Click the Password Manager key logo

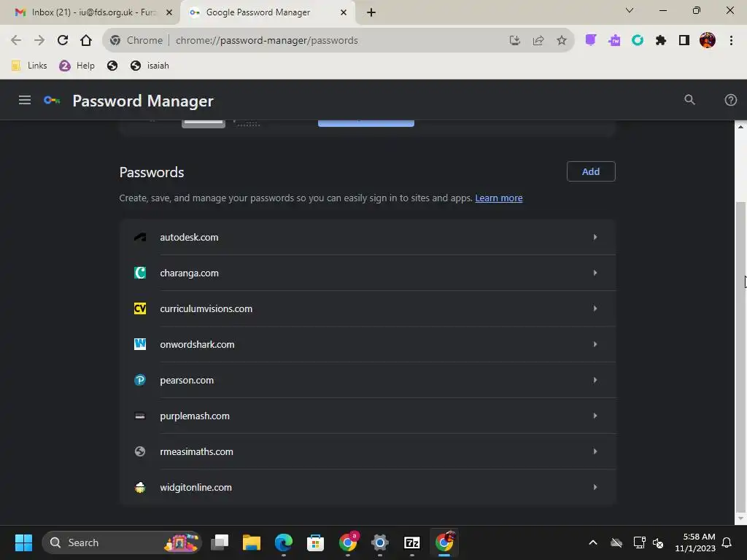[52, 100]
